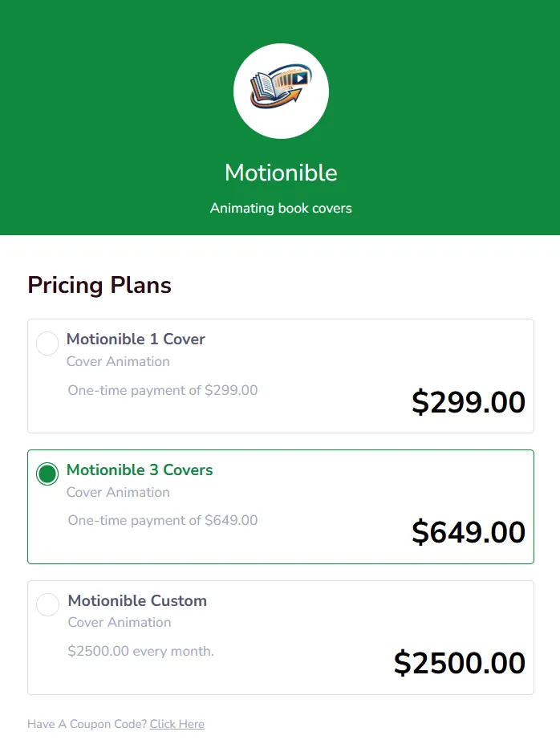
Task: Click One-time payment of $299.00 text
Action: pyautogui.click(x=163, y=391)
